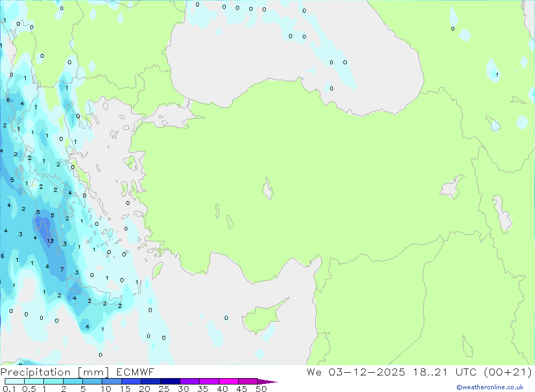Click legend label "10"
This screenshot has width=535, height=392.
[106, 389]
